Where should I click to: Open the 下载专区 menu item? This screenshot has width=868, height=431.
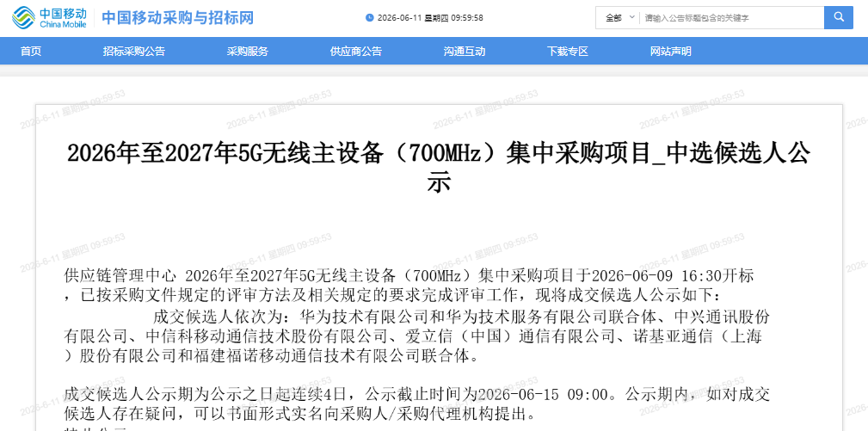tap(568, 52)
